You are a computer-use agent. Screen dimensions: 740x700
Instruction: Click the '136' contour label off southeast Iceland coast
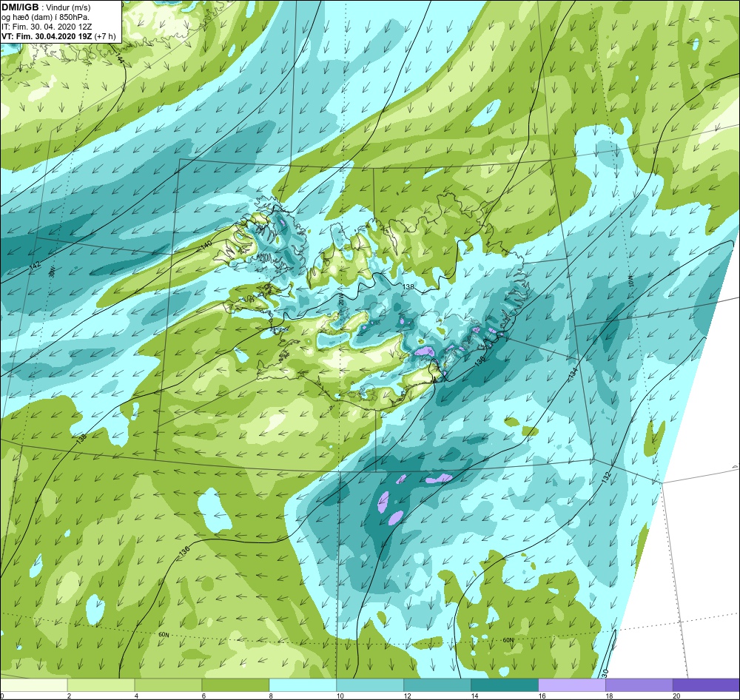(x=480, y=362)
